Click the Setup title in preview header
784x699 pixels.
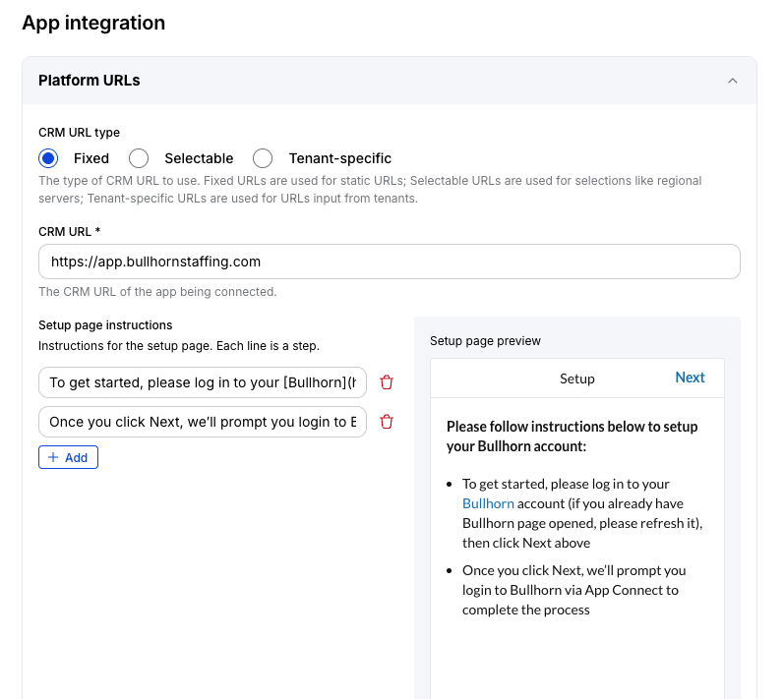pyautogui.click(x=576, y=379)
